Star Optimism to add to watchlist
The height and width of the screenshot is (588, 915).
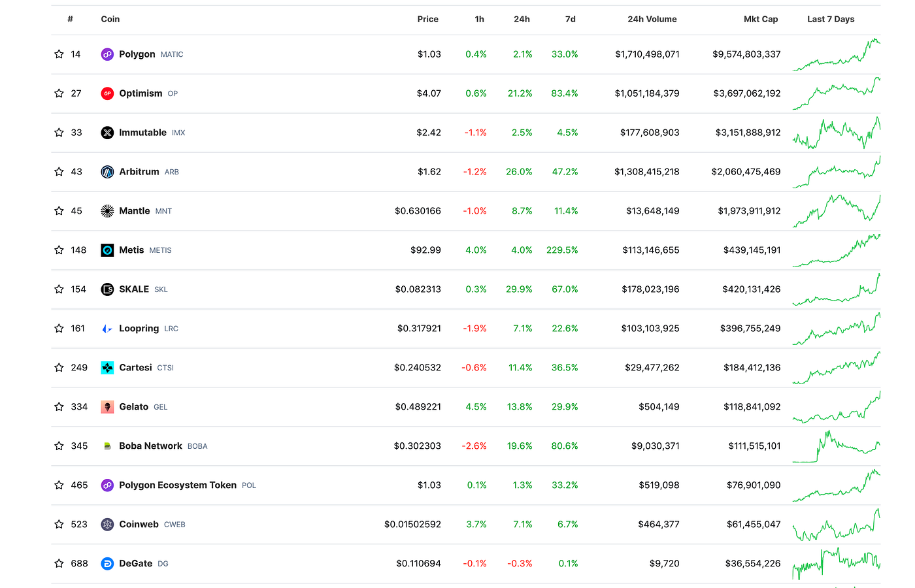[59, 93]
